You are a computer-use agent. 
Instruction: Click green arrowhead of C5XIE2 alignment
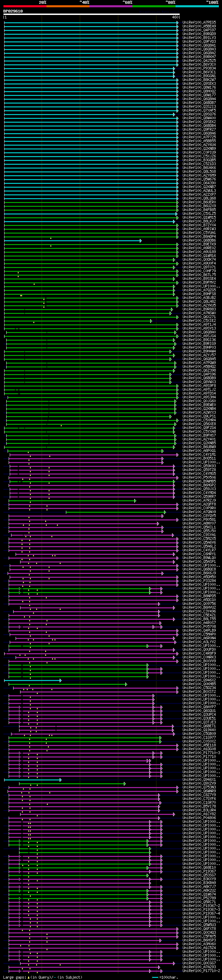point(151,321)
